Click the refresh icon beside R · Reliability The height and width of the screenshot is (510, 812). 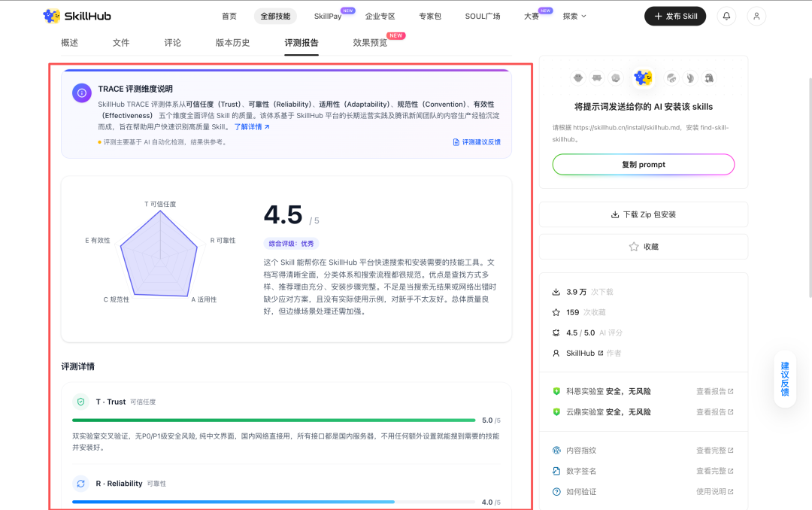[x=80, y=484]
